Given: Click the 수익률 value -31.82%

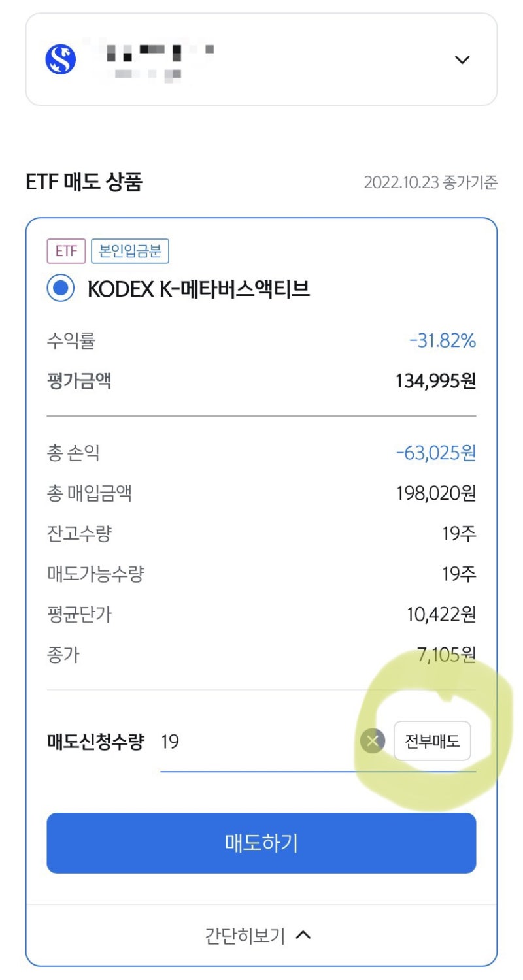Looking at the screenshot, I should 443,340.
